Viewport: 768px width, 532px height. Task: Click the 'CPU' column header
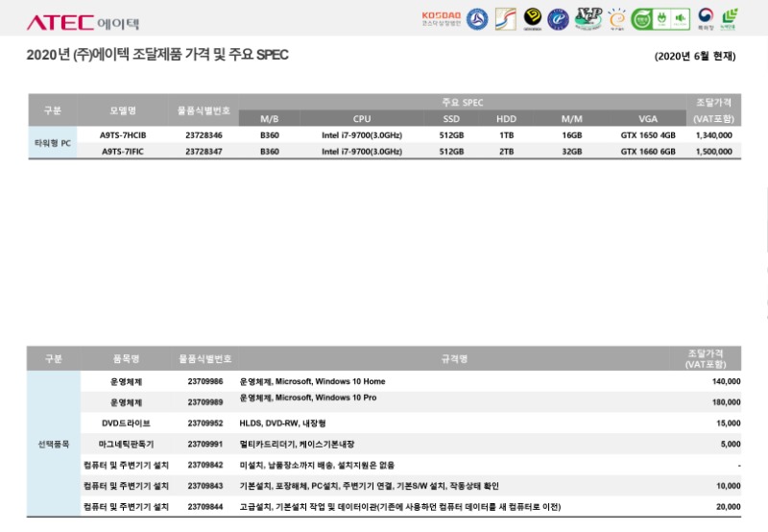[x=362, y=118]
